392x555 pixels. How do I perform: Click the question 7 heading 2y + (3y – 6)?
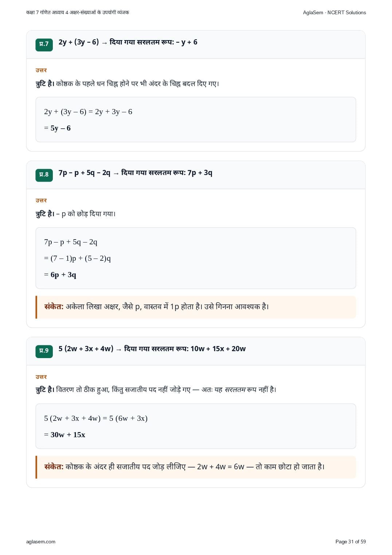tap(128, 42)
